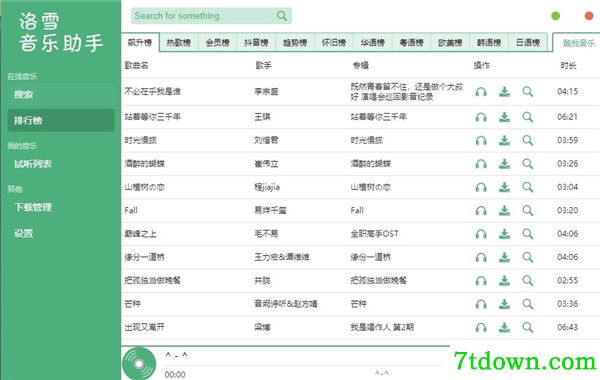Download 缘分一道桥 track
Viewport: 600px width, 380px height.
[x=504, y=257]
